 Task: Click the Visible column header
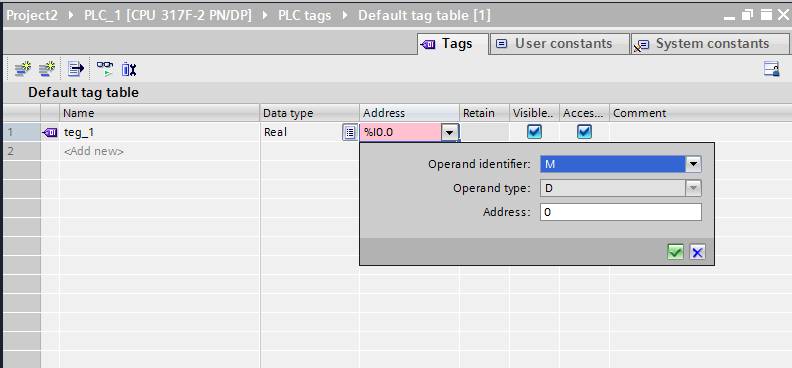click(534, 113)
